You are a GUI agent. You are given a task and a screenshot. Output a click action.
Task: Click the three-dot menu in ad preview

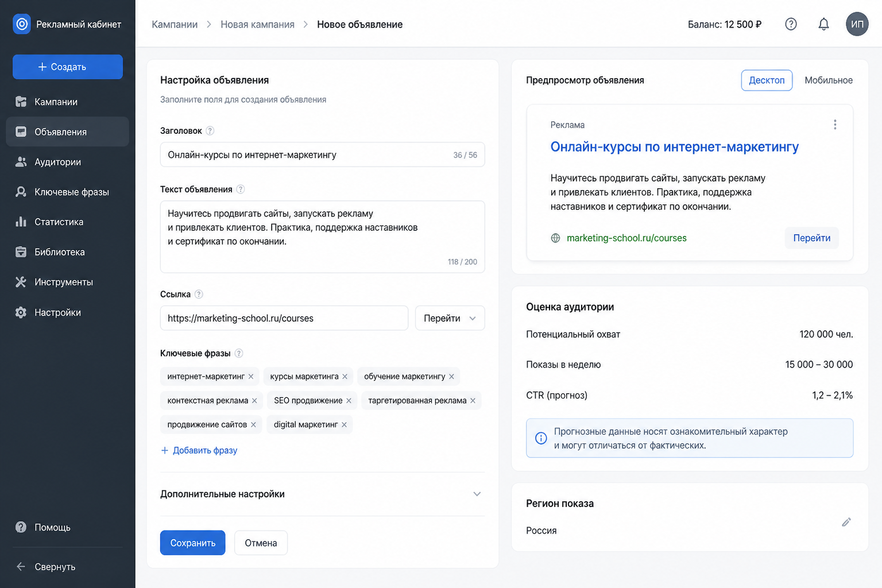(x=835, y=125)
